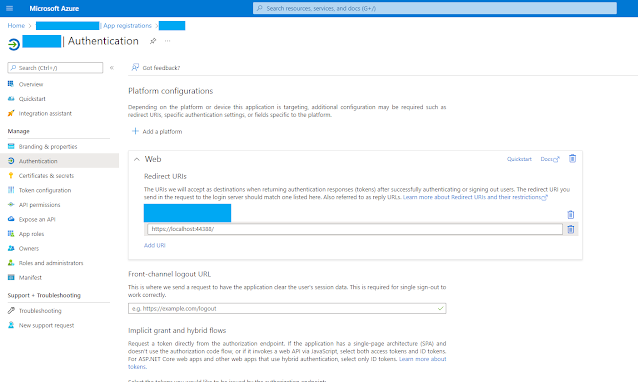The height and width of the screenshot is (382, 638).
Task: Click Add URI link
Action: [x=155, y=245]
